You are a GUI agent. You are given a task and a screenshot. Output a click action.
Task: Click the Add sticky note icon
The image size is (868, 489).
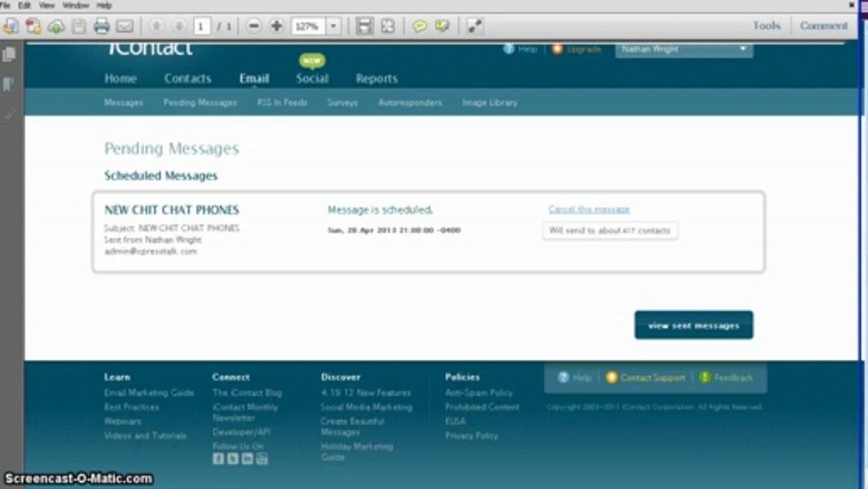coord(420,26)
